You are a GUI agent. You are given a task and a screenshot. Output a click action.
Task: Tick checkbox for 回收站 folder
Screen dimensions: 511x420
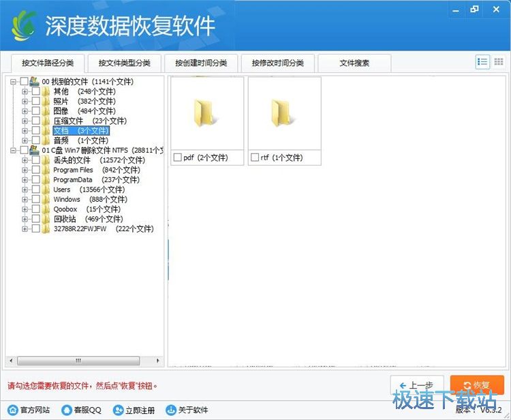pyautogui.click(x=36, y=218)
